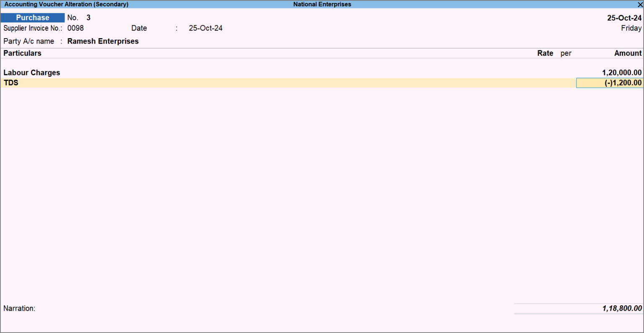This screenshot has width=644, height=333.
Task: Click the Friday day label
Action: click(x=631, y=28)
